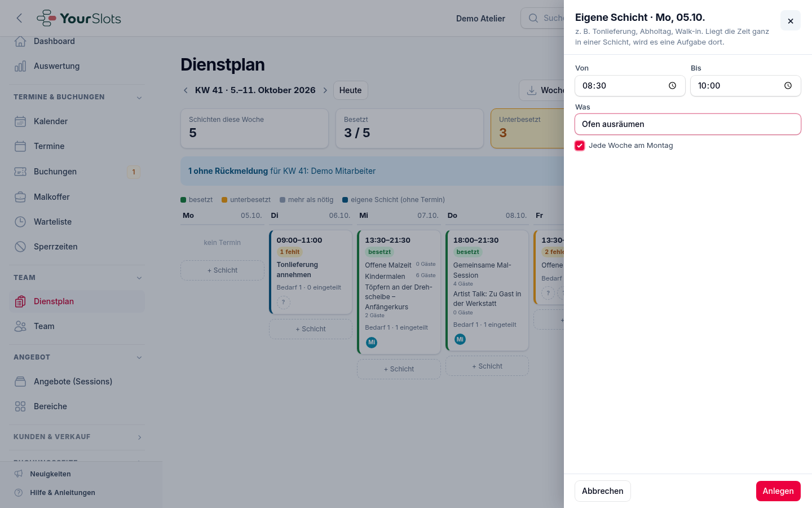This screenshot has height=508, width=812.
Task: Open the Buchungen menu entry
Action: [x=77, y=172]
